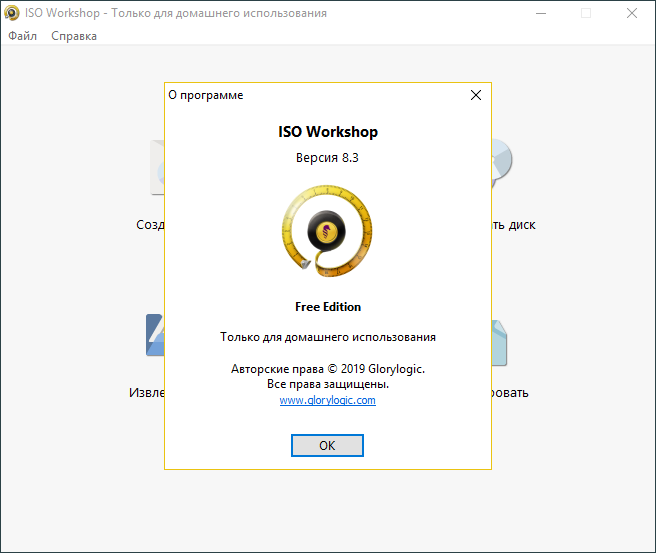Click the 'ISO Workshop' heading in dialog
The image size is (656, 553).
[x=328, y=132]
